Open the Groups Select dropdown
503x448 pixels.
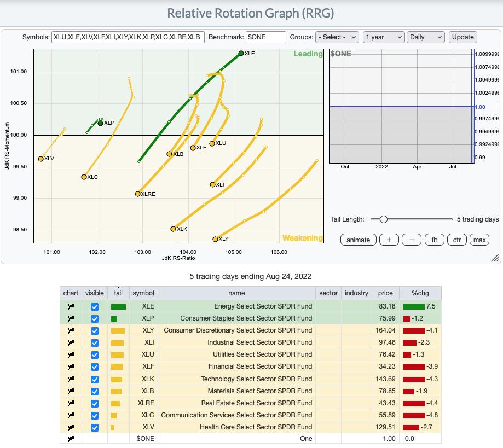coord(337,37)
